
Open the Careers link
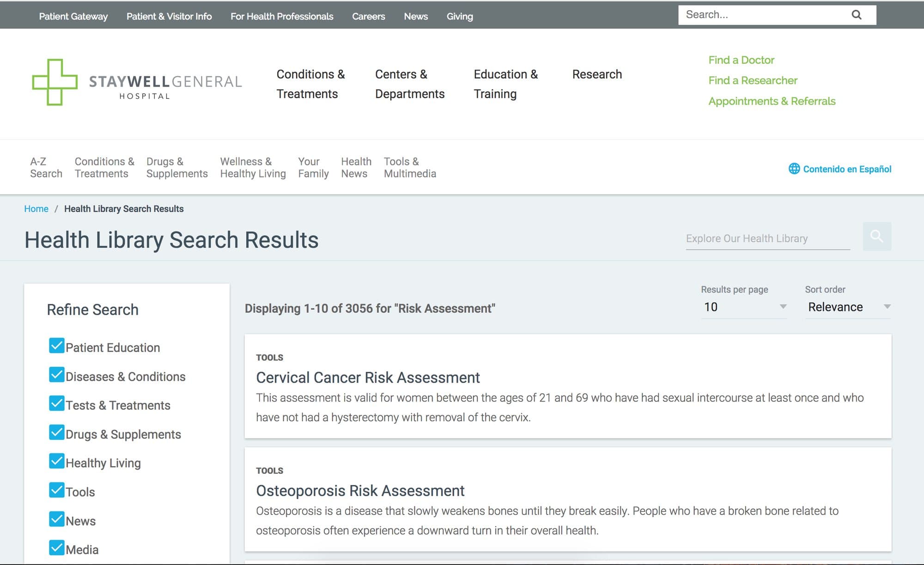368,16
